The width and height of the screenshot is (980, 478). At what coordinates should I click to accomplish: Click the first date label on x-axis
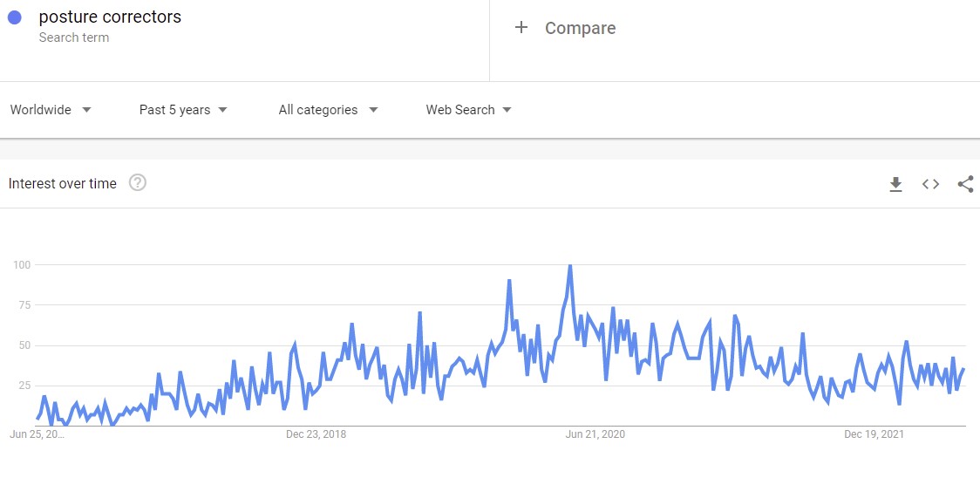[37, 434]
